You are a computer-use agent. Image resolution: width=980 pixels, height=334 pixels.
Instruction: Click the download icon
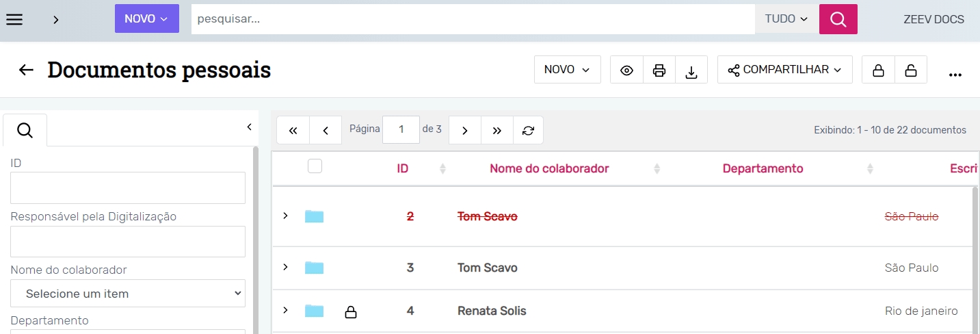click(x=691, y=70)
